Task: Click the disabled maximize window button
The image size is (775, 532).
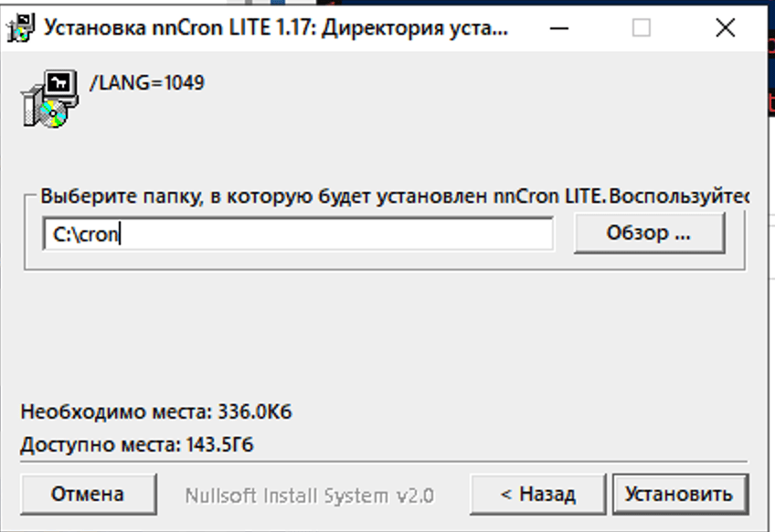Action: tap(642, 28)
